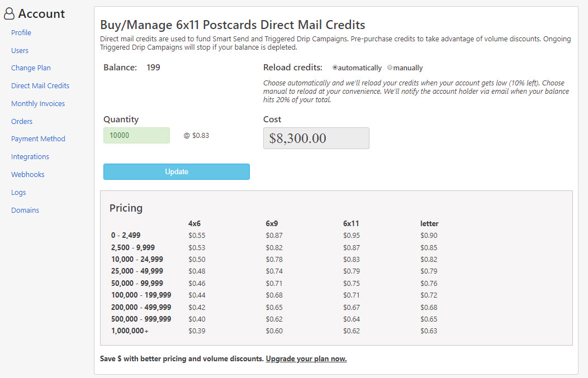
Task: Click the Balance value 199
Action: pyautogui.click(x=153, y=68)
